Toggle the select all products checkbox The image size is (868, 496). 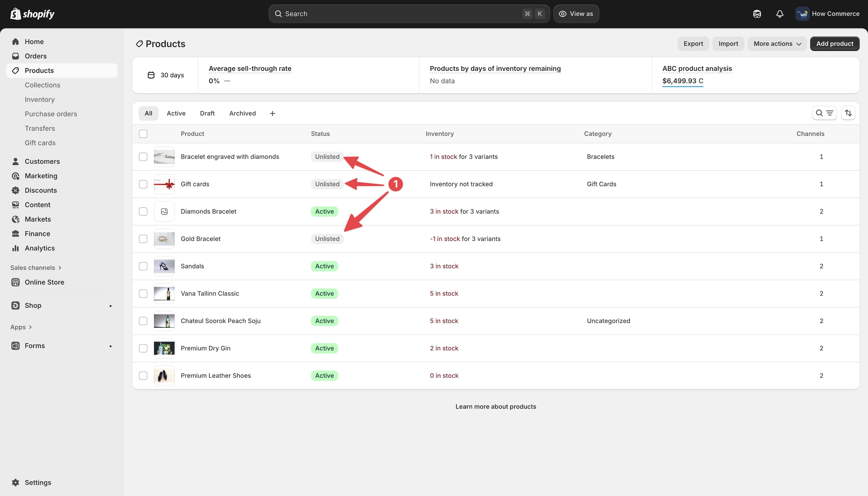[143, 134]
